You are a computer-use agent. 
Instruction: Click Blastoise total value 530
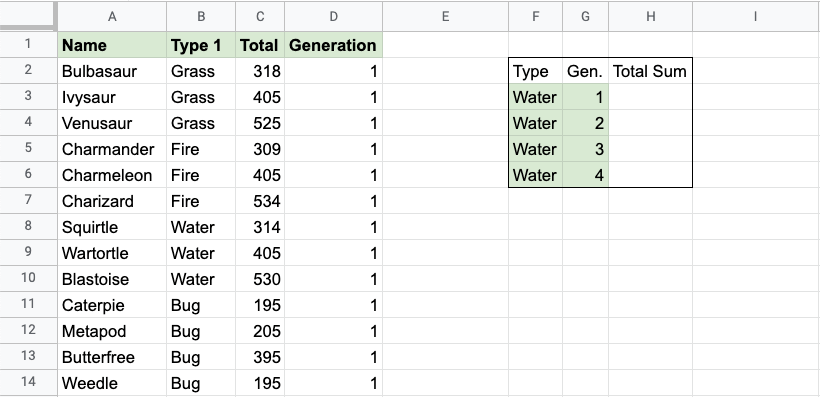[260, 279]
